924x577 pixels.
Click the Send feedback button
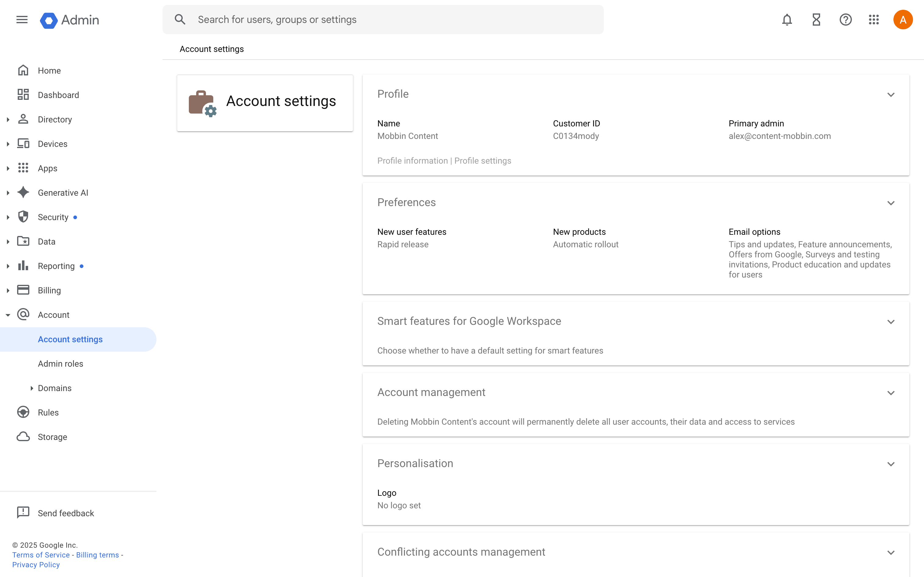pos(66,513)
